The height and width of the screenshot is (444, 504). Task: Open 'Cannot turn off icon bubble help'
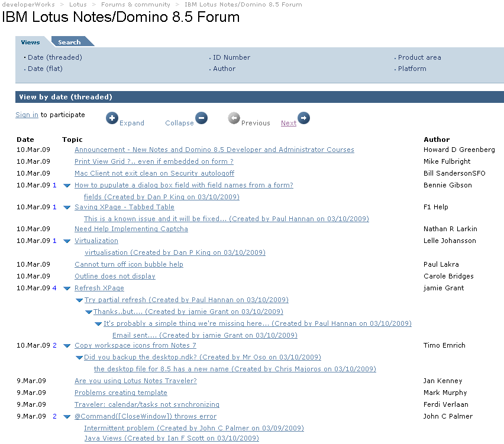coord(129,264)
